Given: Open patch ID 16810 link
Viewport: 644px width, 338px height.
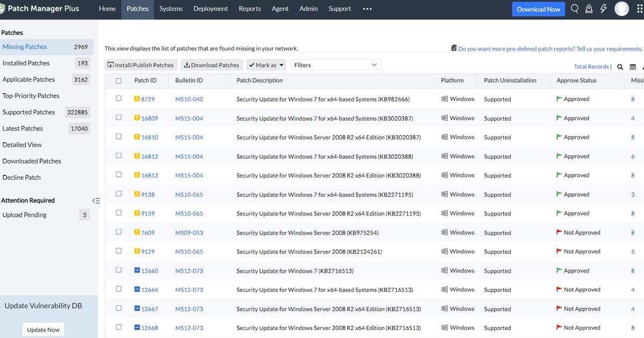Looking at the screenshot, I should point(150,137).
